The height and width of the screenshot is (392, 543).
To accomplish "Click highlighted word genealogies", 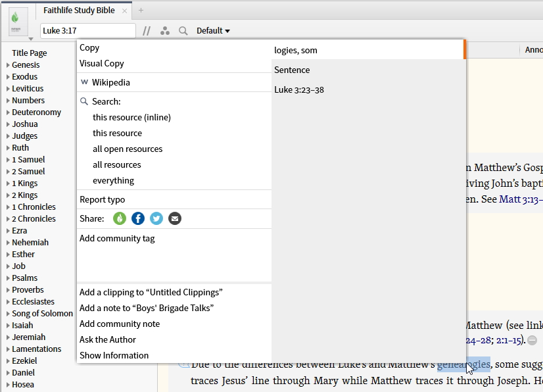I will tap(463, 364).
